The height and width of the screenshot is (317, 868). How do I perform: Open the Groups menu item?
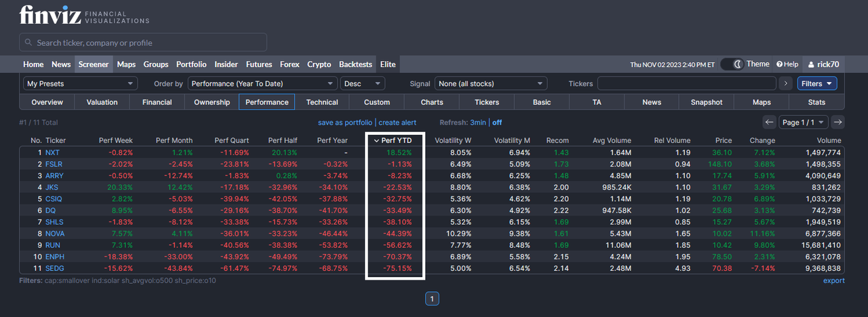(156, 64)
